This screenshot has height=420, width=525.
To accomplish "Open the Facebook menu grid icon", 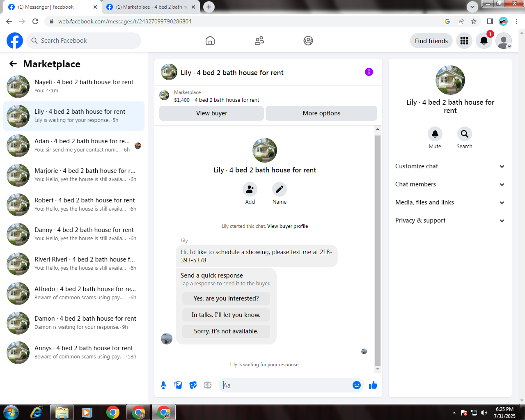I will tap(464, 41).
